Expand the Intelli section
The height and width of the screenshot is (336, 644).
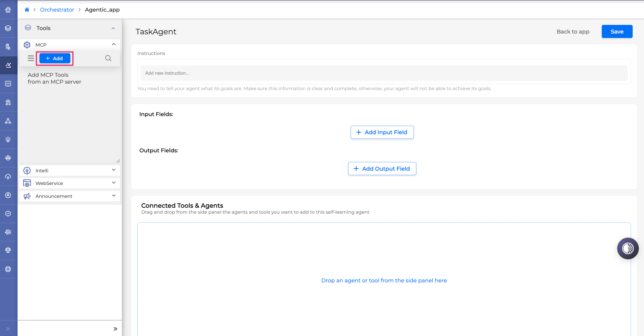(114, 170)
